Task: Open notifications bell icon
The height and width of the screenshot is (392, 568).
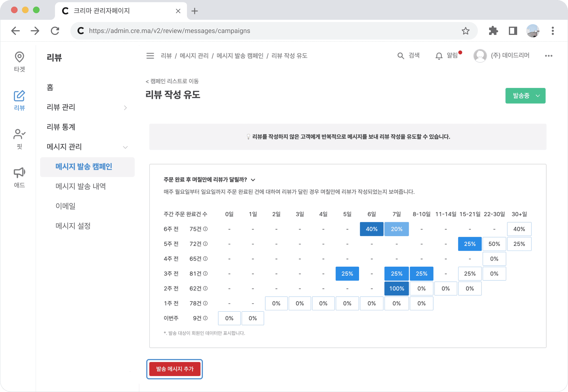Action: [x=439, y=56]
